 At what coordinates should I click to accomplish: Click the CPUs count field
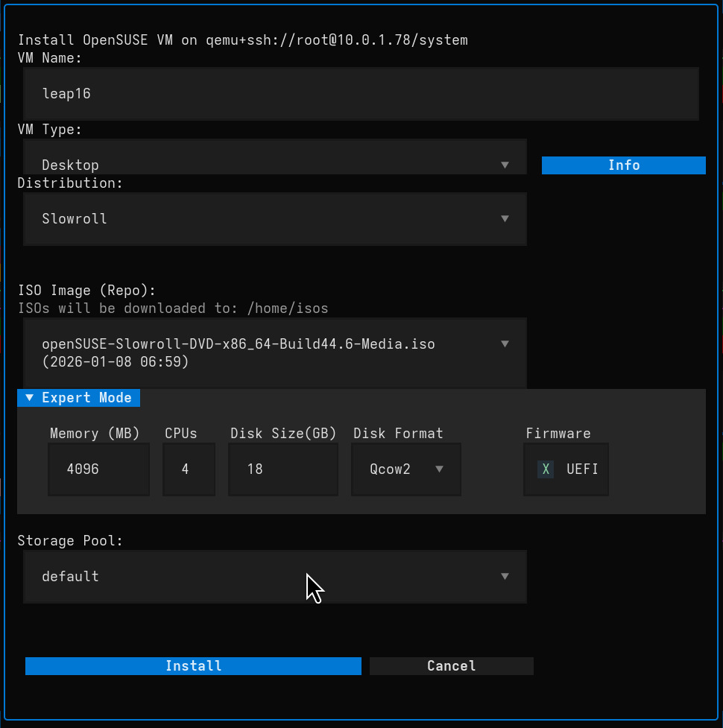[189, 469]
